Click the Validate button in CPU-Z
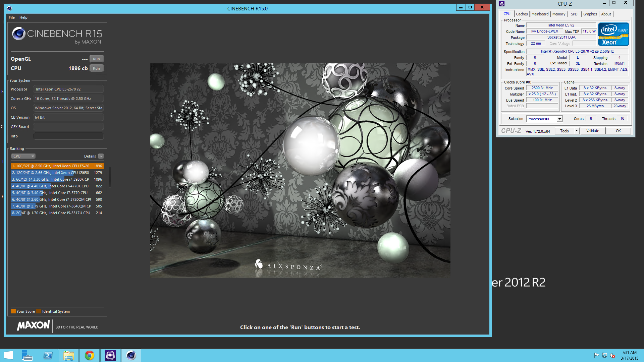 (593, 131)
